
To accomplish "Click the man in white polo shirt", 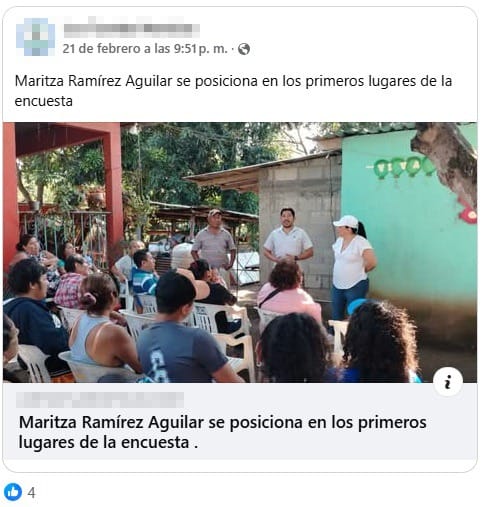I will point(288,240).
